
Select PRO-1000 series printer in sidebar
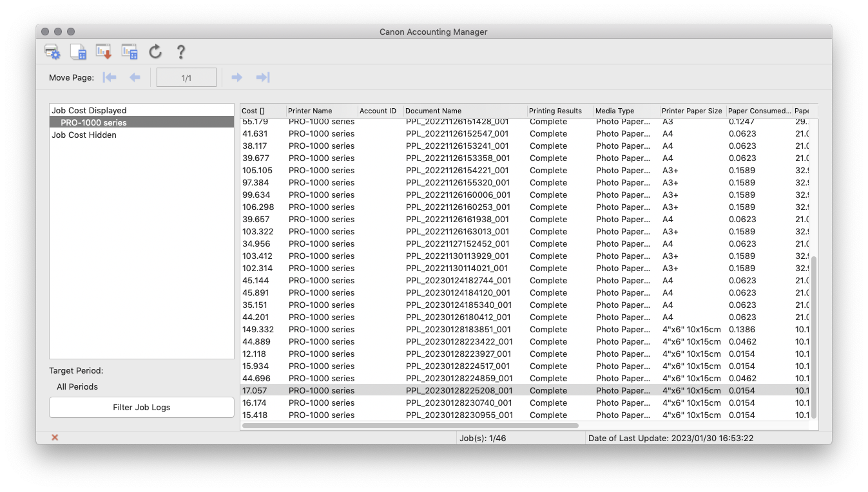94,122
